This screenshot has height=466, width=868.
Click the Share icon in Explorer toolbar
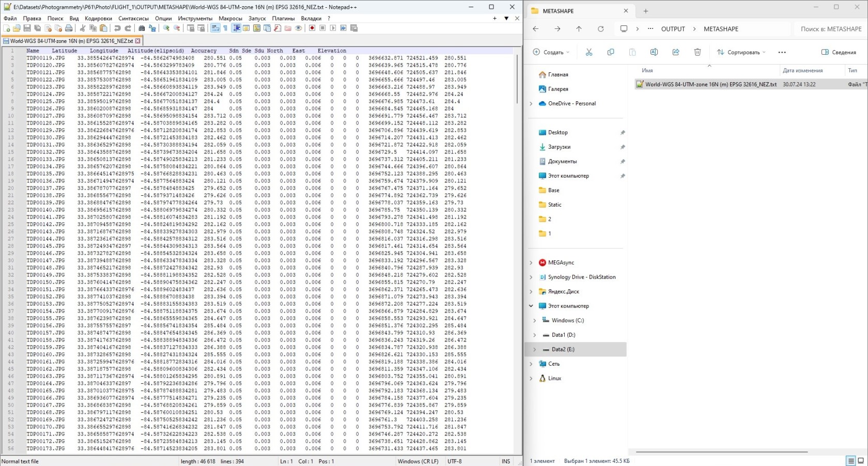tap(676, 52)
